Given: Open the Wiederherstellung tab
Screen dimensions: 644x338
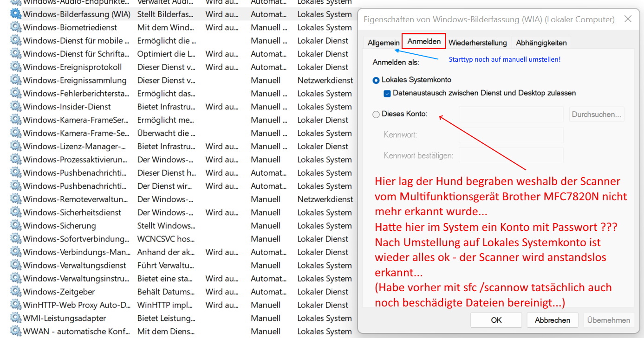Looking at the screenshot, I should (477, 43).
